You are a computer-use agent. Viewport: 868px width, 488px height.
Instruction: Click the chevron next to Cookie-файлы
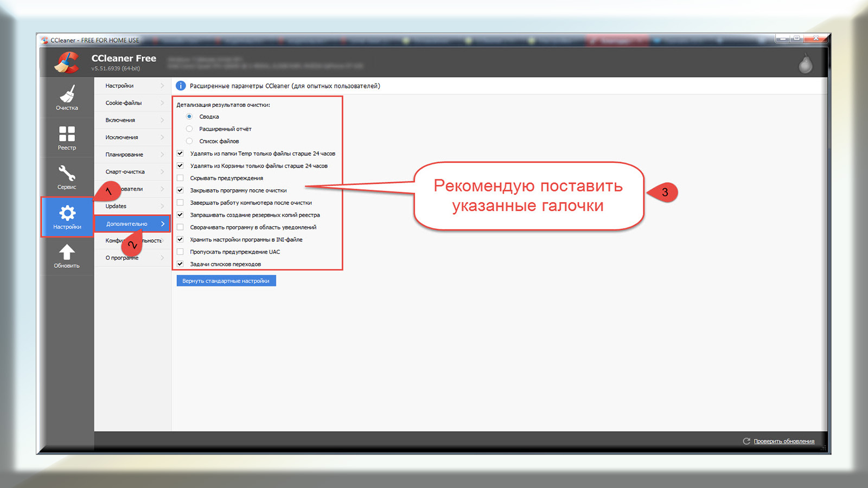pos(162,103)
